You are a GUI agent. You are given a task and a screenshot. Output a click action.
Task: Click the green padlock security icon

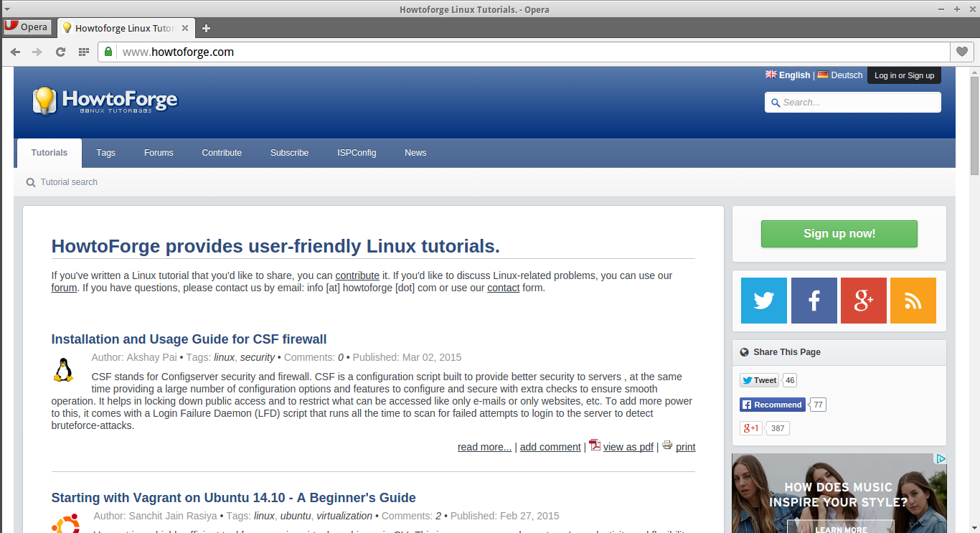pyautogui.click(x=108, y=52)
